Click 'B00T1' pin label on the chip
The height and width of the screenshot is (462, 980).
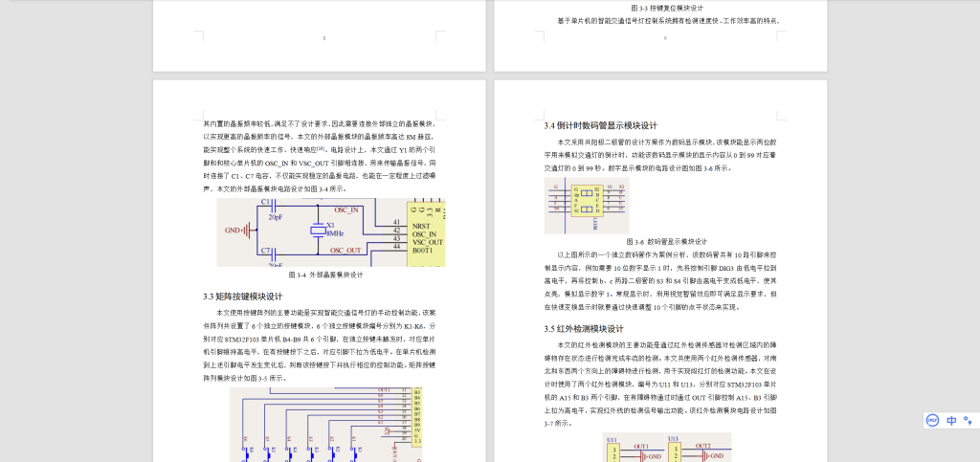click(424, 251)
